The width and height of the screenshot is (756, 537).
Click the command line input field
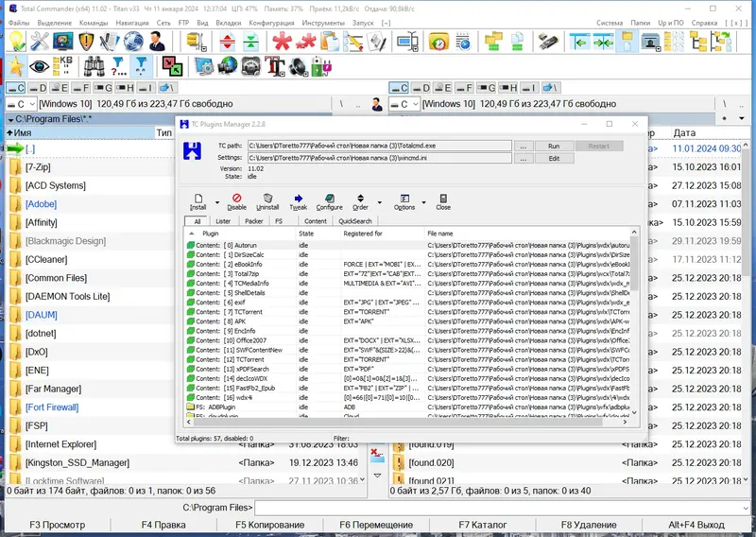(499, 508)
